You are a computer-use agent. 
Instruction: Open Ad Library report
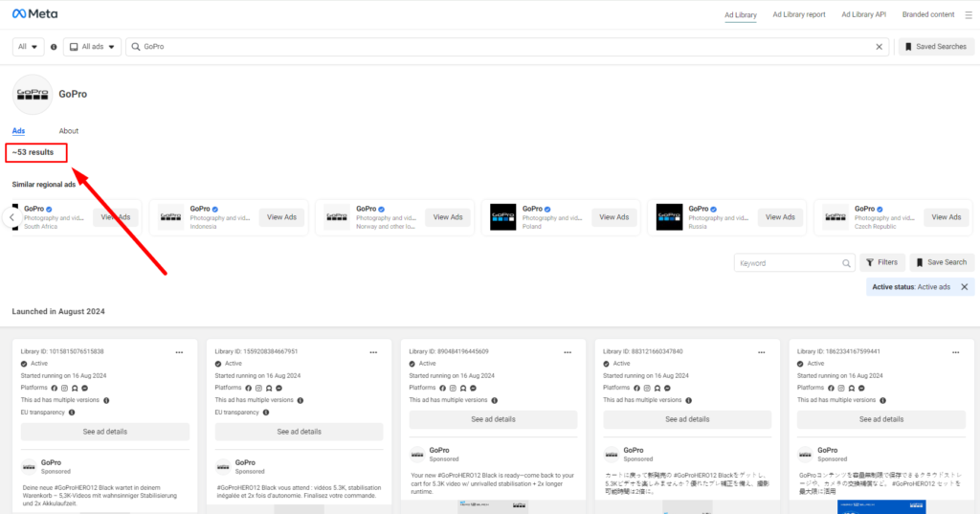click(799, 14)
